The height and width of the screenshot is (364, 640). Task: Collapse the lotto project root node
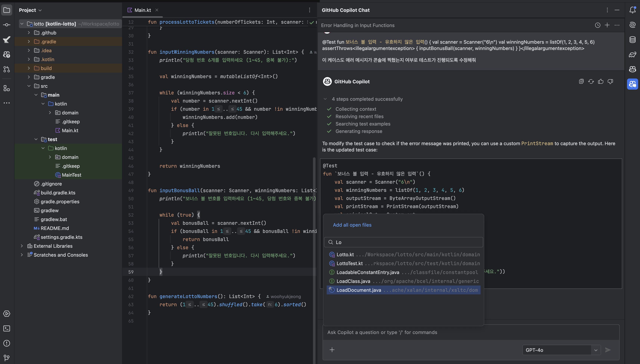pyautogui.click(x=22, y=24)
